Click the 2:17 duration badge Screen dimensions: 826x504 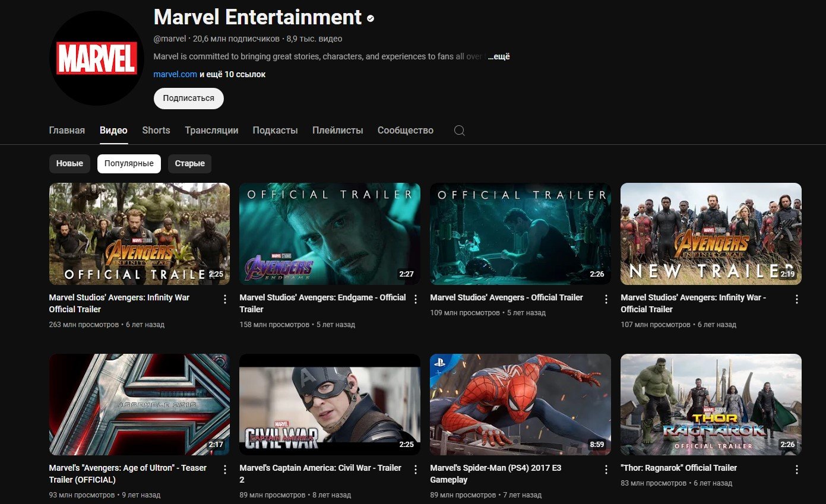pos(216,444)
